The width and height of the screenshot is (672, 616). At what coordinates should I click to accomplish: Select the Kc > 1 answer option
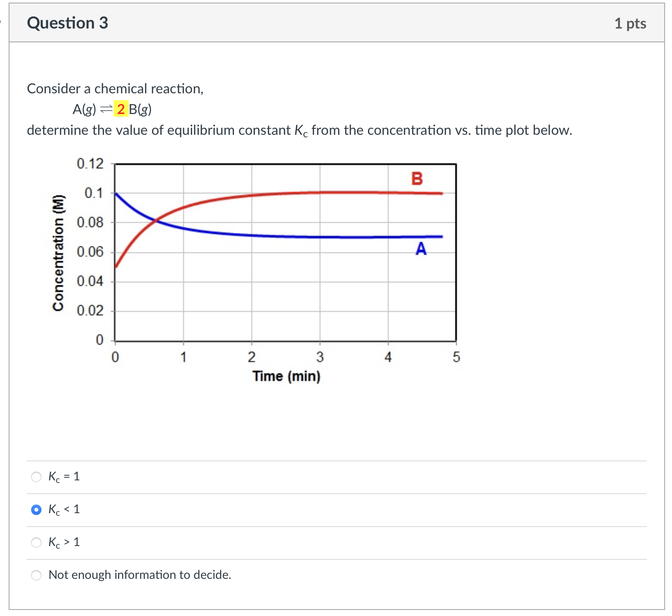pyautogui.click(x=36, y=543)
